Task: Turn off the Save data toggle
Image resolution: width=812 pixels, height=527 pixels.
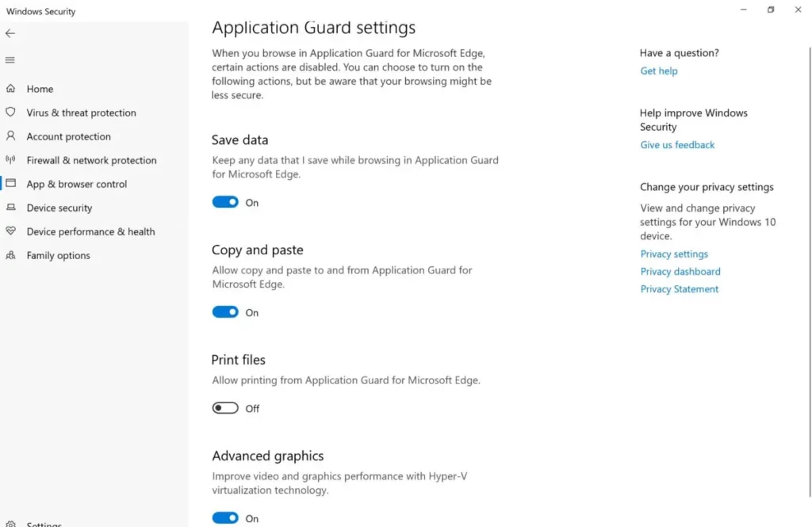Action: (225, 202)
